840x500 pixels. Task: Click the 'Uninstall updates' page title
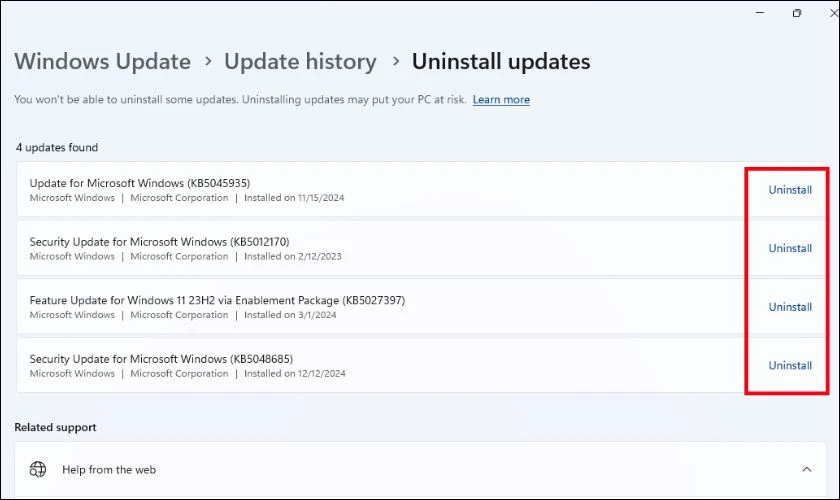point(501,62)
